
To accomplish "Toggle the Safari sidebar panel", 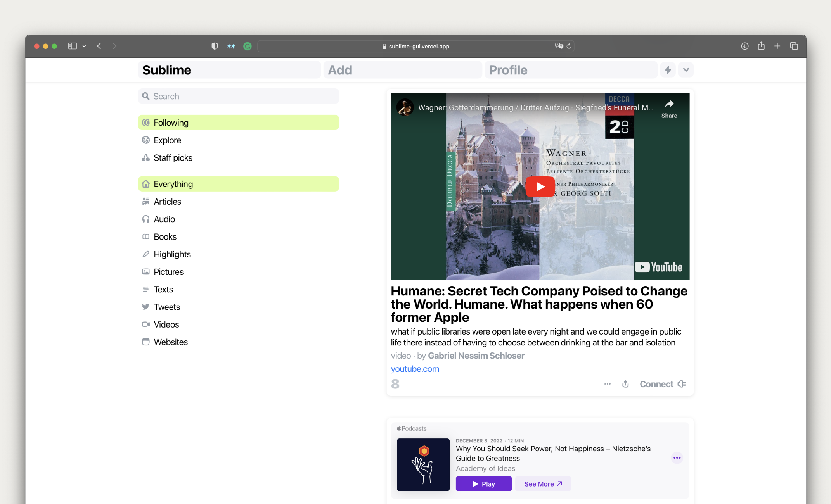I will pyautogui.click(x=73, y=46).
